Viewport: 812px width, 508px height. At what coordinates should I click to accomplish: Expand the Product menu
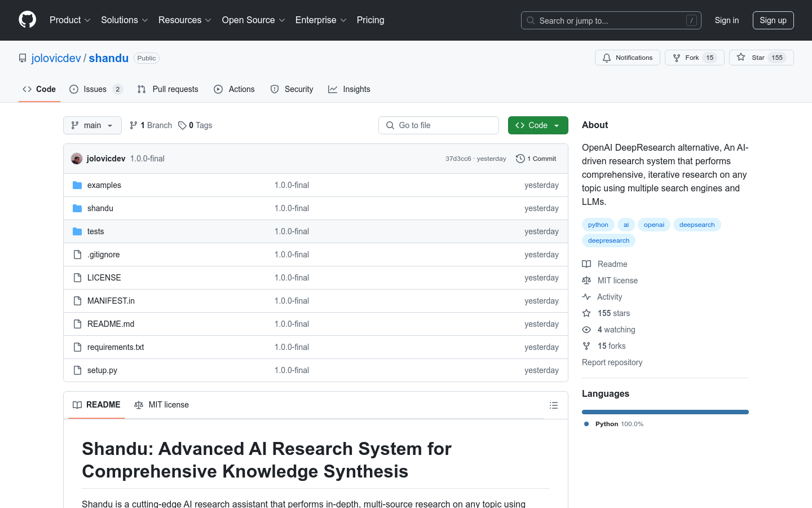(70, 20)
